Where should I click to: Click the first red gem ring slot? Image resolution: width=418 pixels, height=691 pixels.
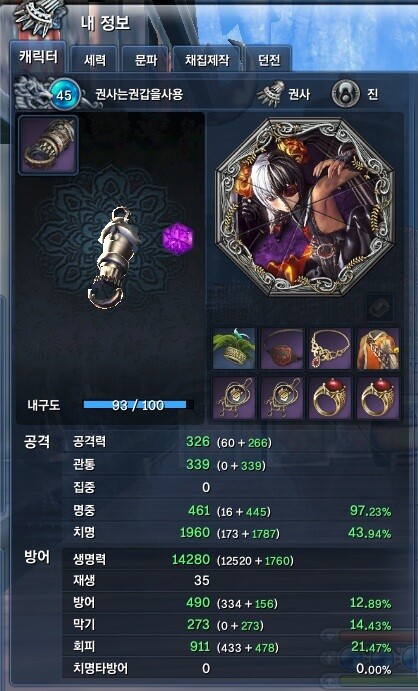click(x=330, y=398)
